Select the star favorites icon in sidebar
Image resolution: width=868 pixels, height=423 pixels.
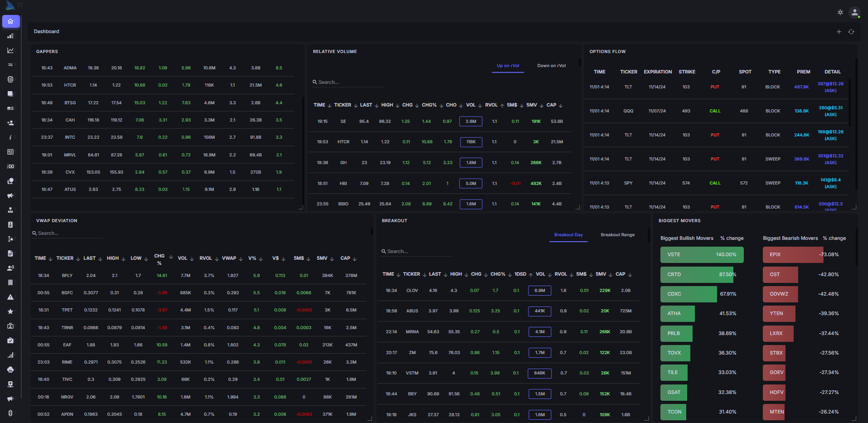click(x=10, y=311)
